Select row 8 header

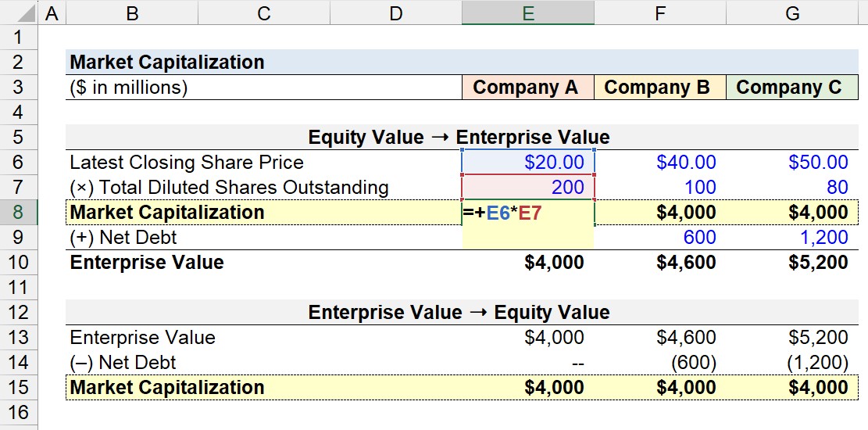(18, 212)
